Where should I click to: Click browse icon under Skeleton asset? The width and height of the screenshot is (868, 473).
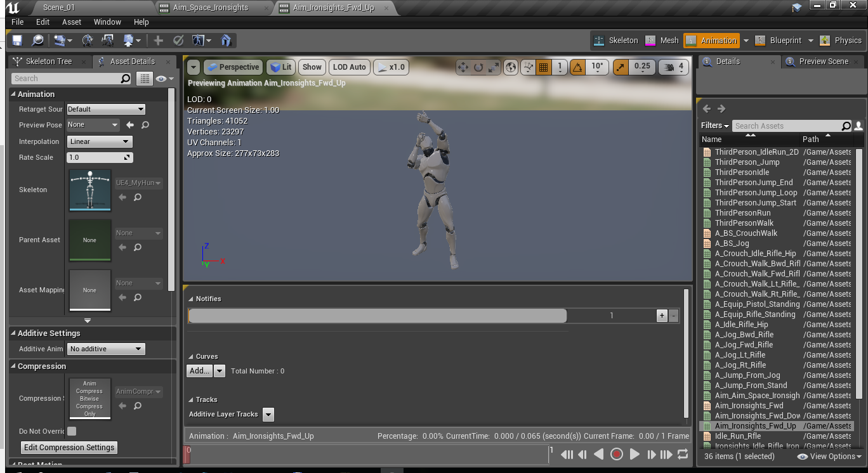pyautogui.click(x=138, y=197)
